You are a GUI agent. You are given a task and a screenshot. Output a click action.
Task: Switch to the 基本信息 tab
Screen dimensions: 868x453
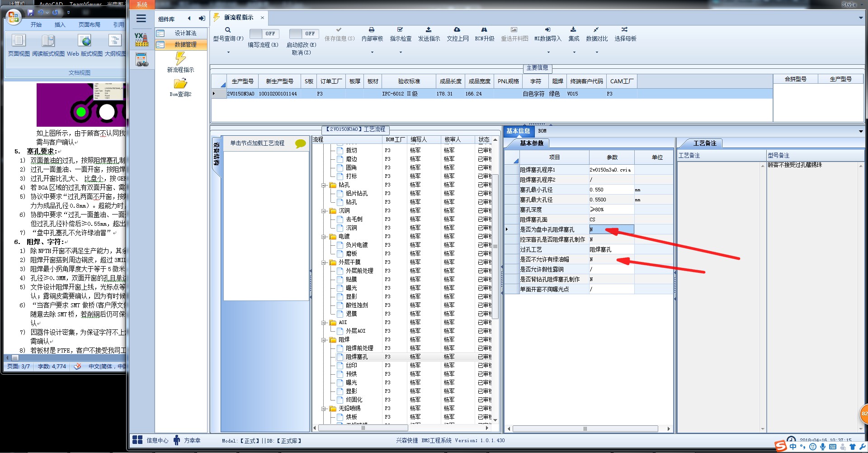point(518,131)
